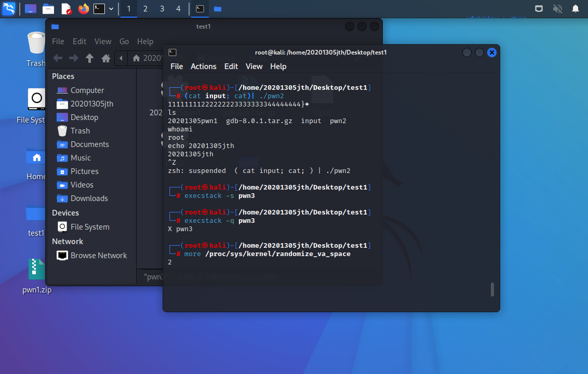588x374 pixels.
Task: Click the terminal title bar icon
Action: 172,52
